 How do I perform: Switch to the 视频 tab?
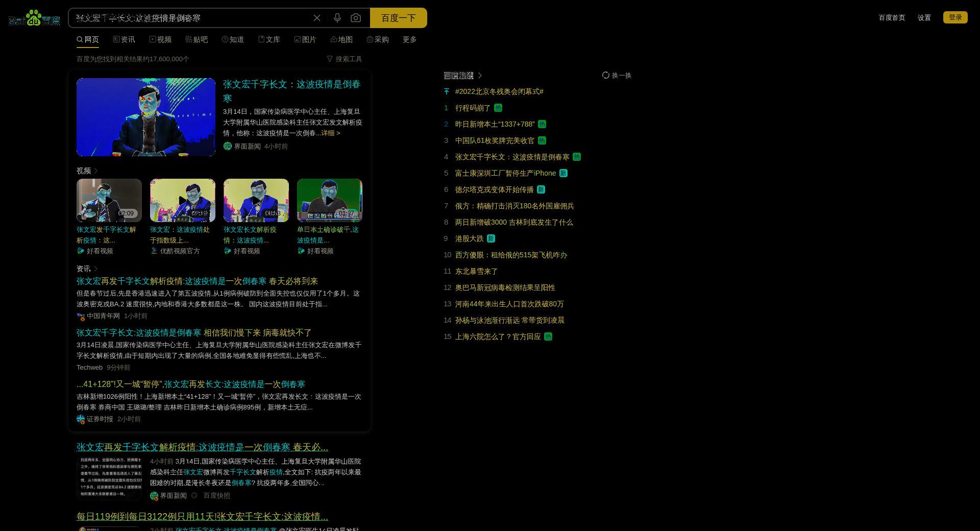click(x=160, y=39)
